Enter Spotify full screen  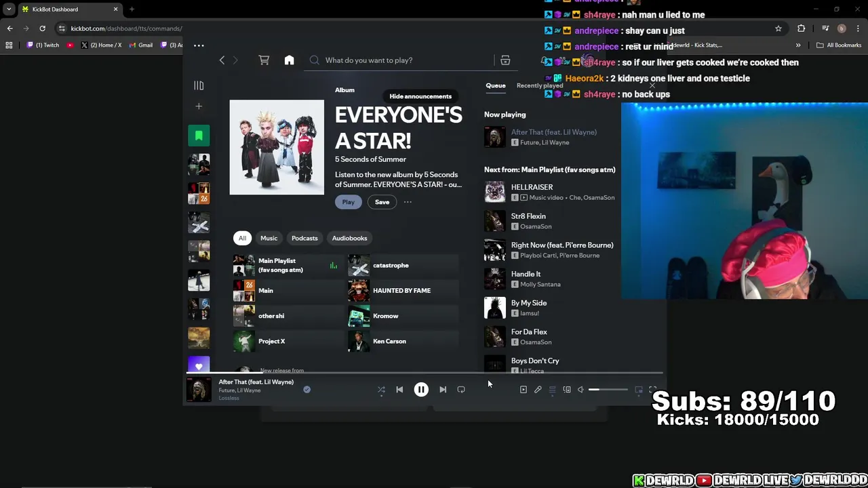click(652, 390)
